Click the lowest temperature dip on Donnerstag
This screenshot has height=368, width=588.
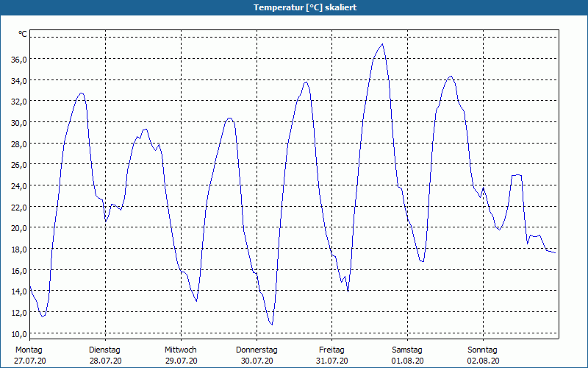click(x=272, y=325)
